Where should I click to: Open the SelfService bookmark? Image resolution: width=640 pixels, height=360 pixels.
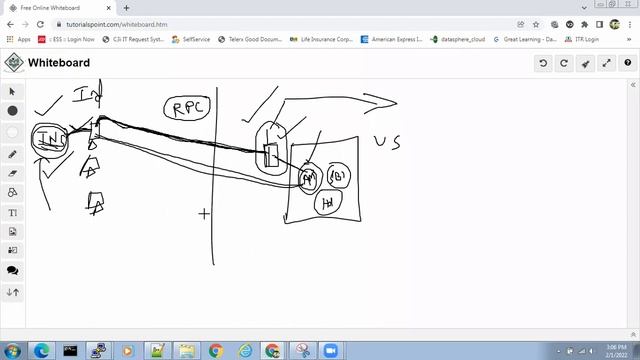click(191, 39)
